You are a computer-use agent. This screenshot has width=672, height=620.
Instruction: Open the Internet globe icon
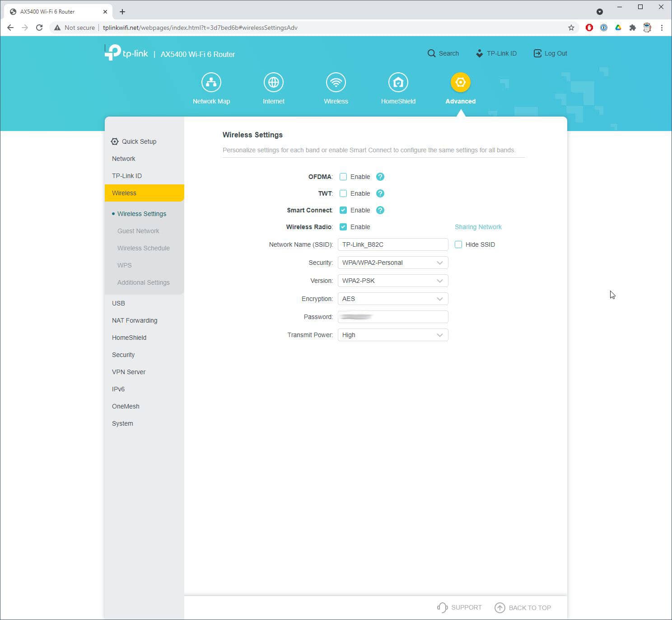coord(274,82)
